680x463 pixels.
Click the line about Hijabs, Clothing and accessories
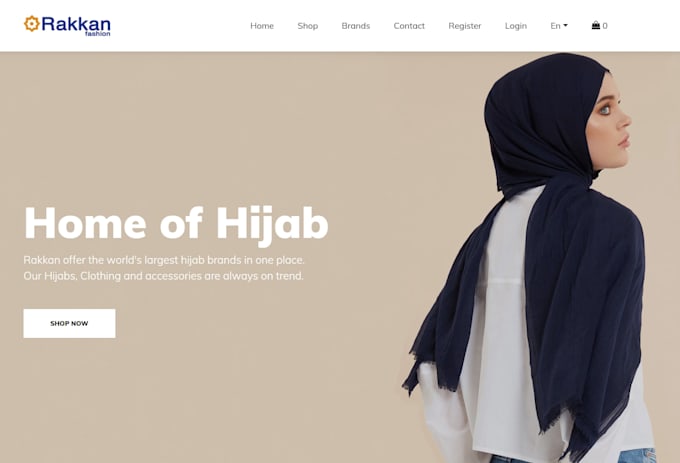coord(163,276)
